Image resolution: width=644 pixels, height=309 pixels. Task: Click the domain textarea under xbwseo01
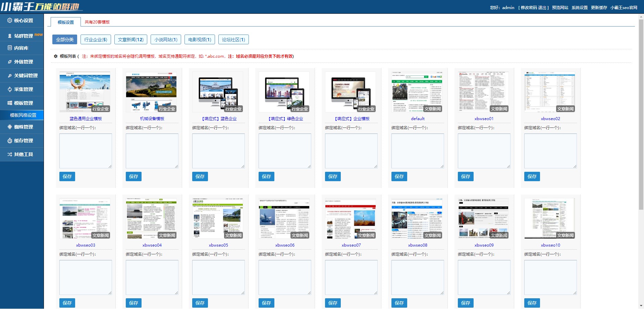(484, 151)
